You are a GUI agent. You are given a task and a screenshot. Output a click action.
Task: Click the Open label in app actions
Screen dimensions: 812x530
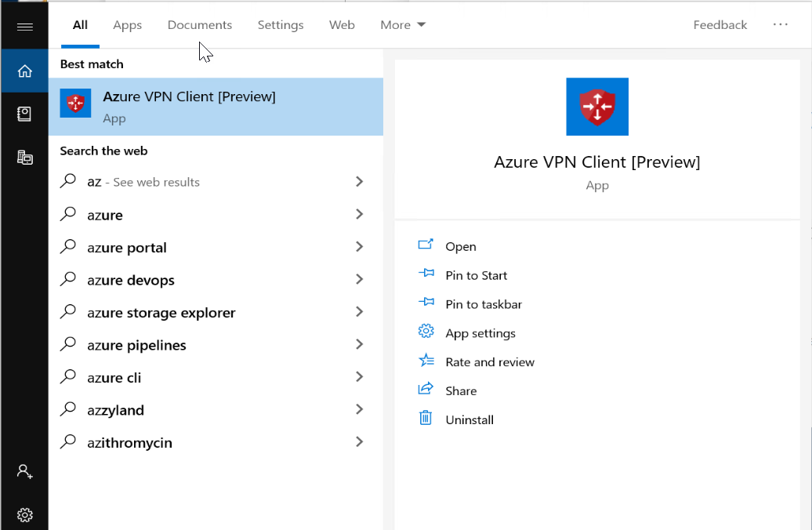(461, 247)
